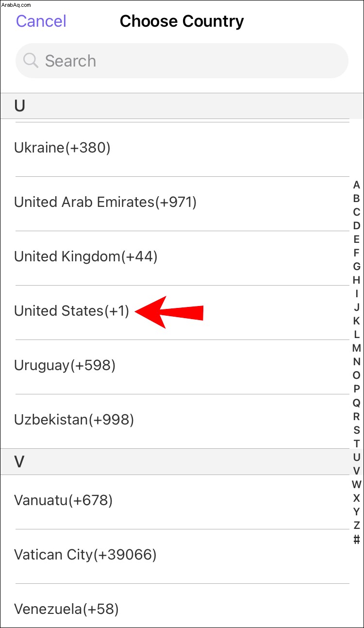Jump to letter W in index
364x628 pixels.
coord(357,484)
